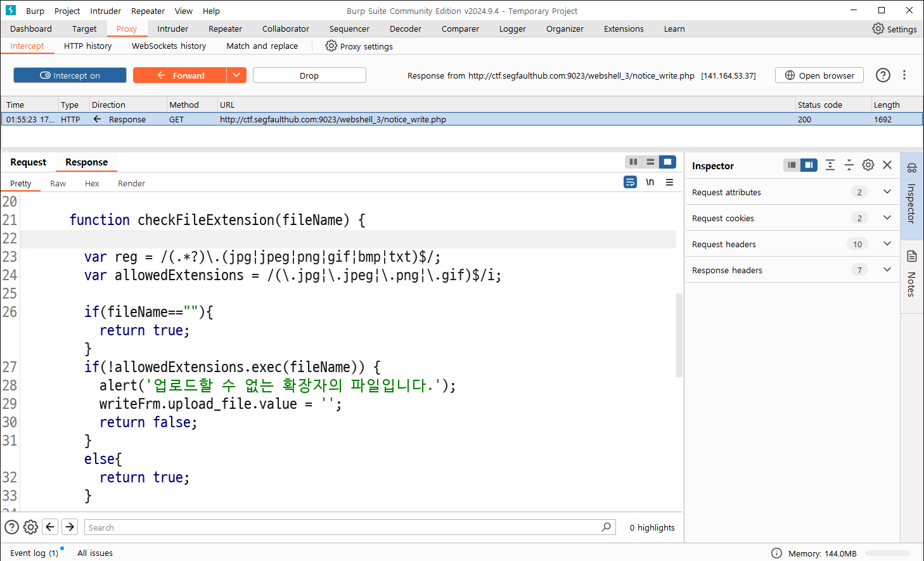Sort table by Time column header

30,105
